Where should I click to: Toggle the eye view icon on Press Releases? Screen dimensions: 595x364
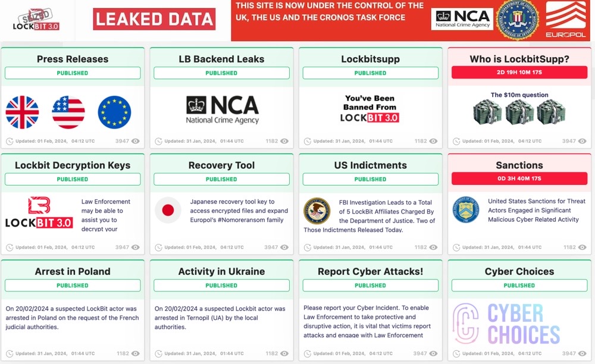pyautogui.click(x=137, y=142)
